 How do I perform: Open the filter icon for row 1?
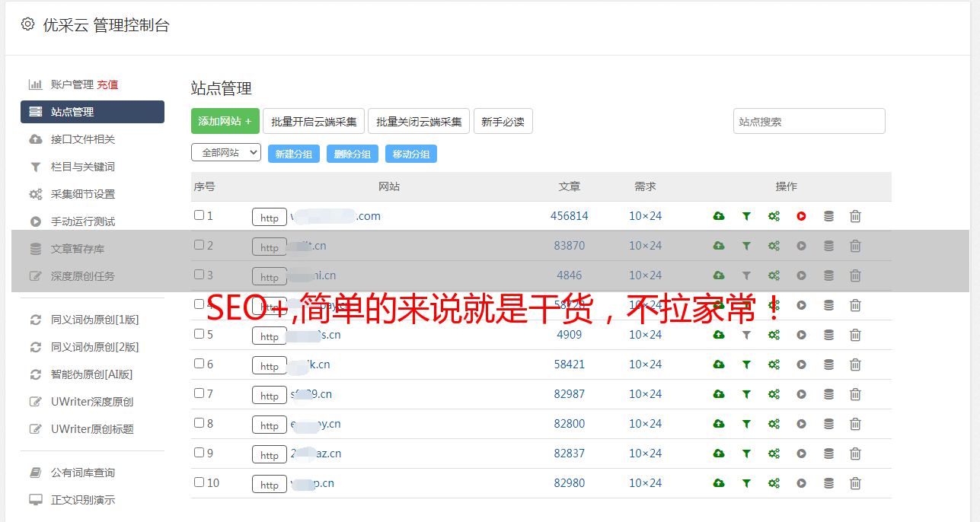click(x=746, y=216)
